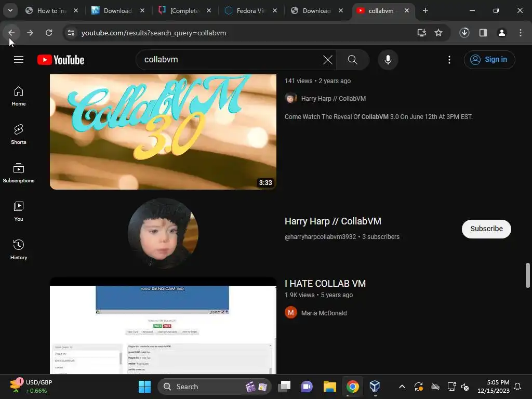Open Harry Harp // CollabVM channel title
The image size is (532, 399).
coord(333,221)
